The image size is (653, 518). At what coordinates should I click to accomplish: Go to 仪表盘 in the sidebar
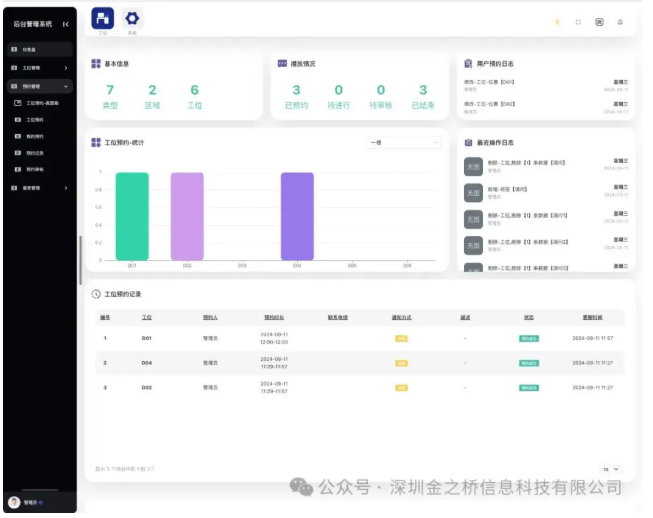pos(40,50)
